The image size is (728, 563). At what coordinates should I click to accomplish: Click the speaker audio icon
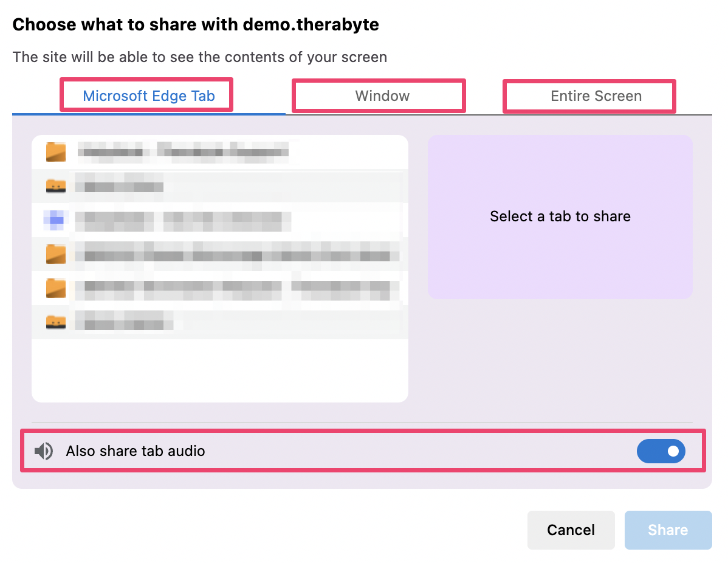[44, 451]
